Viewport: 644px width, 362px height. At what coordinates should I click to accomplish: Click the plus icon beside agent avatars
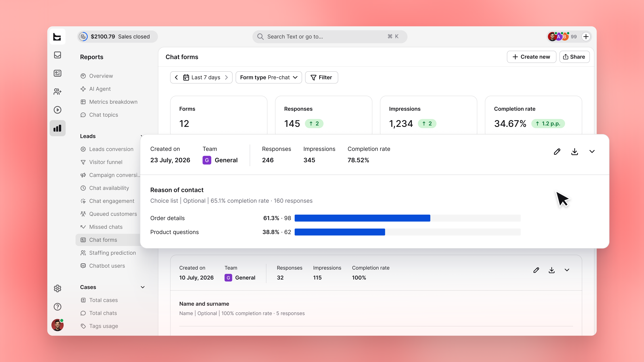[x=586, y=37]
